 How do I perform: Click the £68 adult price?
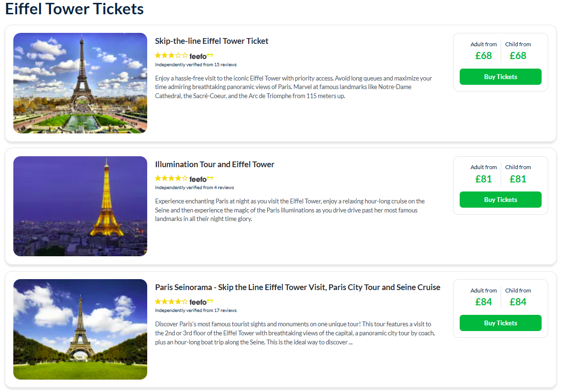pyautogui.click(x=483, y=56)
